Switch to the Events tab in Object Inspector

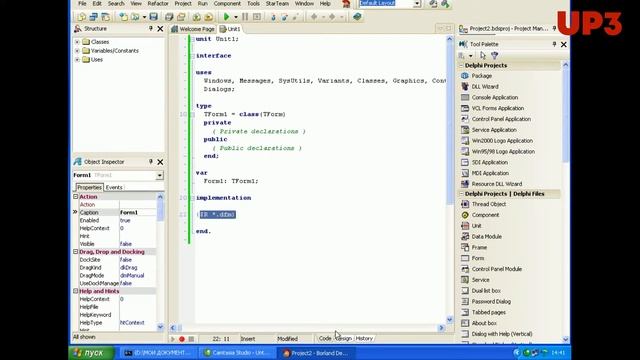pyautogui.click(x=114, y=187)
